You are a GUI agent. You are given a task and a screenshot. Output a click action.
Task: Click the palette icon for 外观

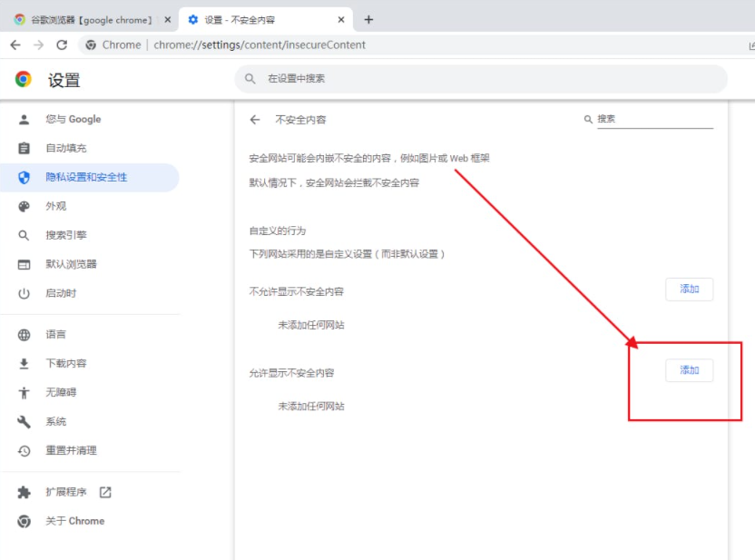click(24, 207)
